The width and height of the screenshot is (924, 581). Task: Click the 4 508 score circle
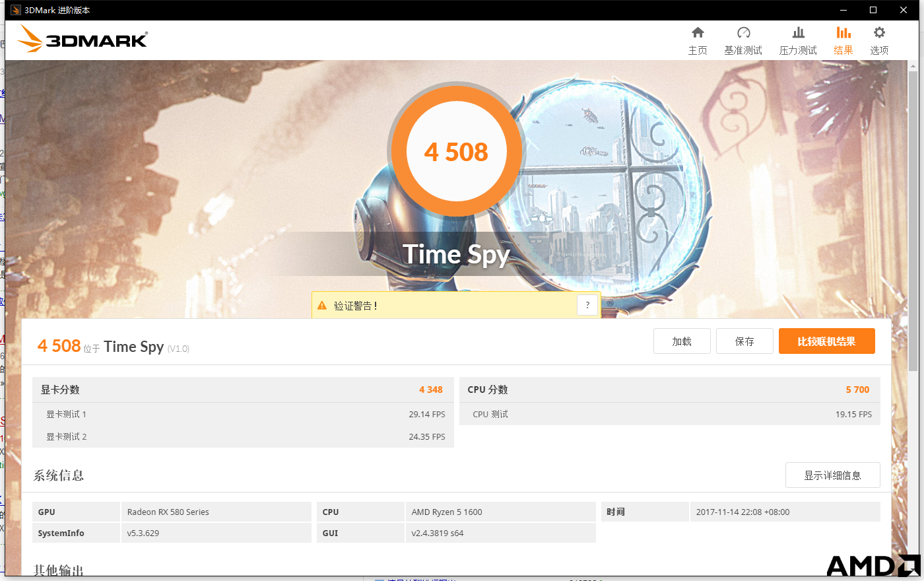tap(456, 152)
